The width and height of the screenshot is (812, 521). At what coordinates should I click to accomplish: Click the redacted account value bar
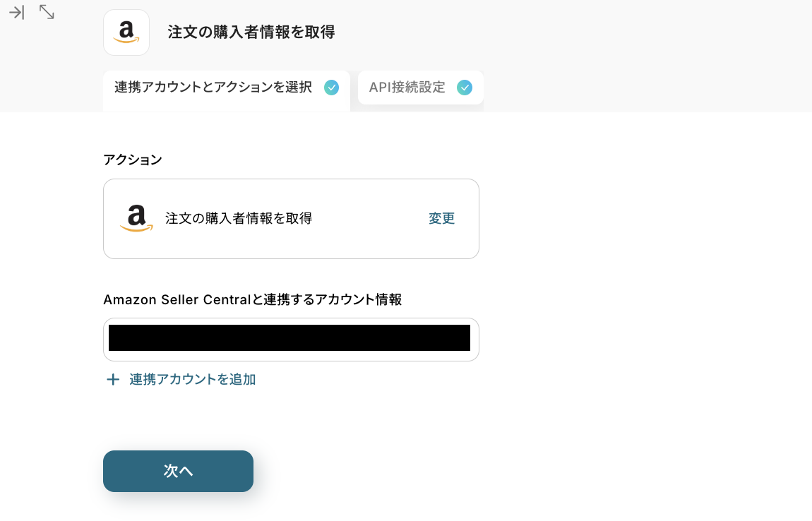tap(289, 338)
